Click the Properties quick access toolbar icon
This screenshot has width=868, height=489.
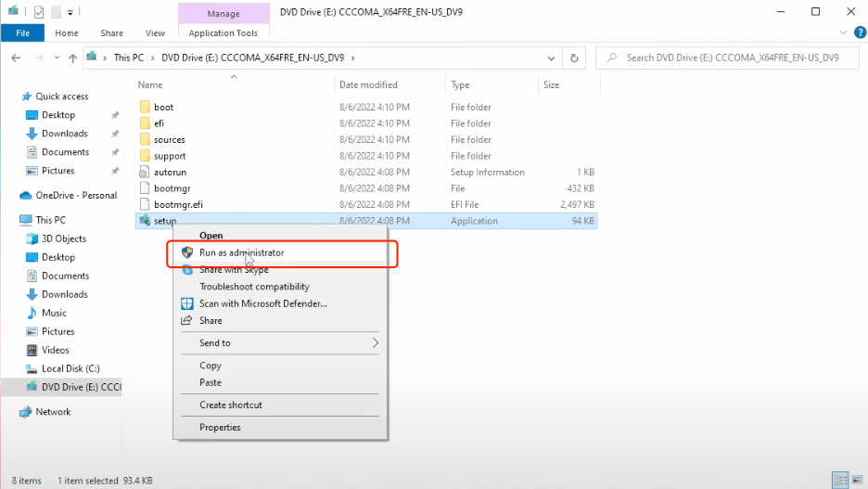(x=39, y=12)
